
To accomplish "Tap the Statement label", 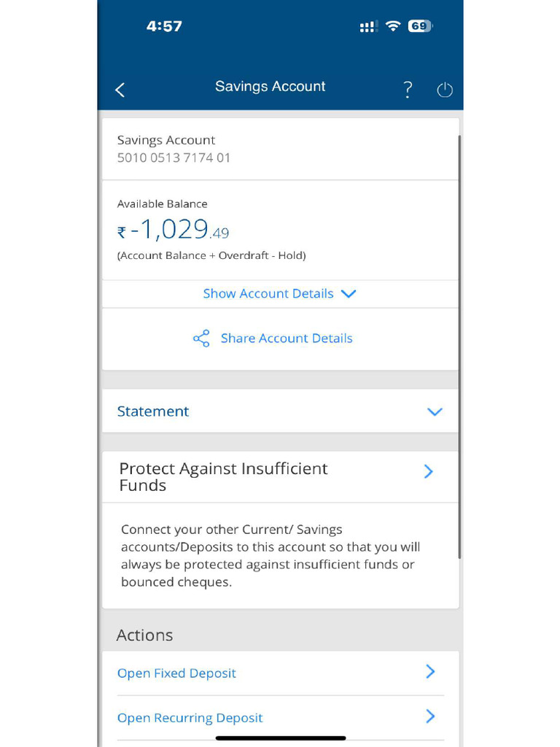I will 153,411.
